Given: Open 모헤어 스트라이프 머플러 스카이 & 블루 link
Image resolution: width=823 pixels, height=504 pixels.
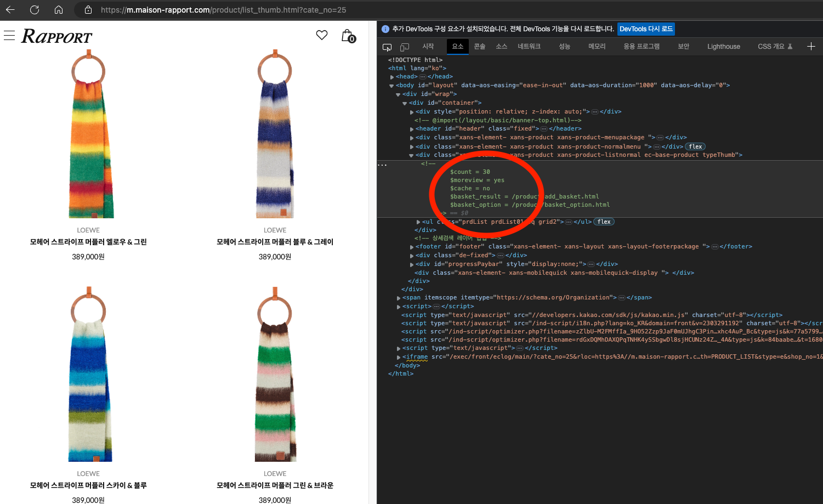Looking at the screenshot, I should [x=88, y=485].
